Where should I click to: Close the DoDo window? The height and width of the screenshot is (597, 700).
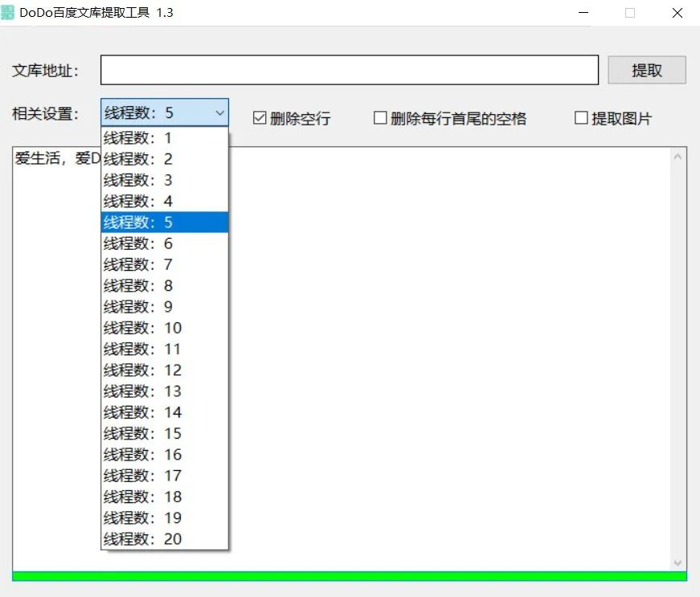(x=677, y=13)
